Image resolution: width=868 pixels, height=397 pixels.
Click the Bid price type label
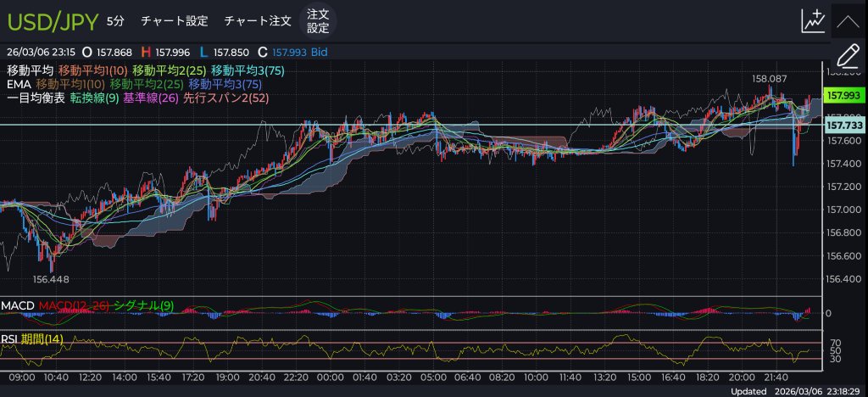click(318, 53)
